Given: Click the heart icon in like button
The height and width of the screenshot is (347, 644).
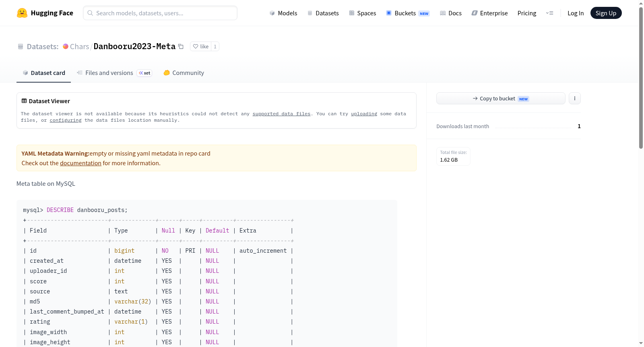Looking at the screenshot, I should pos(196,46).
